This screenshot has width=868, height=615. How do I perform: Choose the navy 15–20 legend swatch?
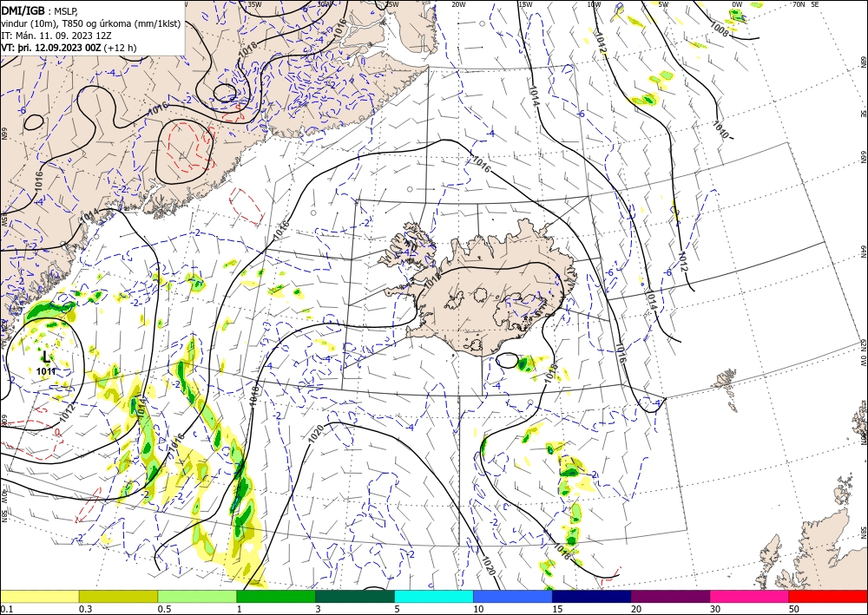point(592,596)
